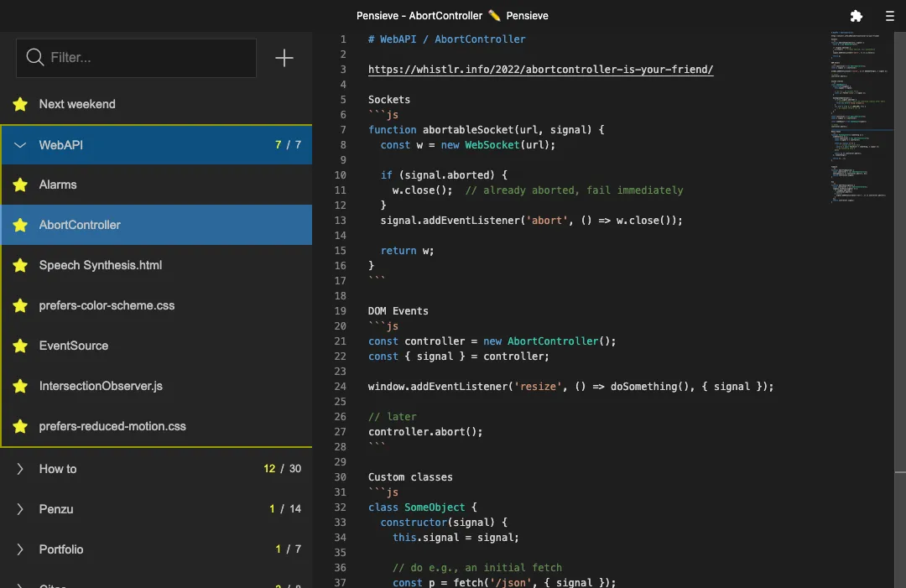Expand the Portfolio folder

point(20,549)
